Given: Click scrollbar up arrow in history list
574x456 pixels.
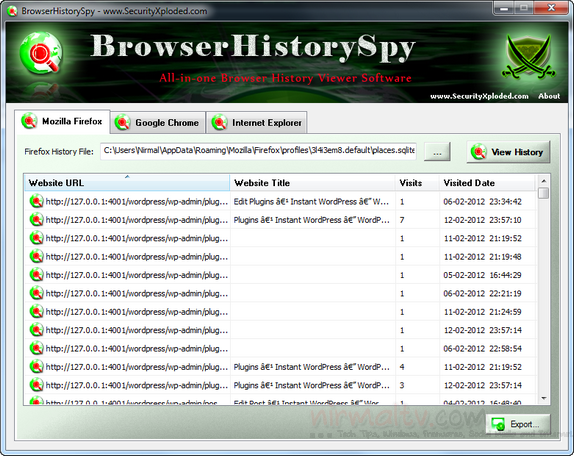Looking at the screenshot, I should pyautogui.click(x=544, y=181).
